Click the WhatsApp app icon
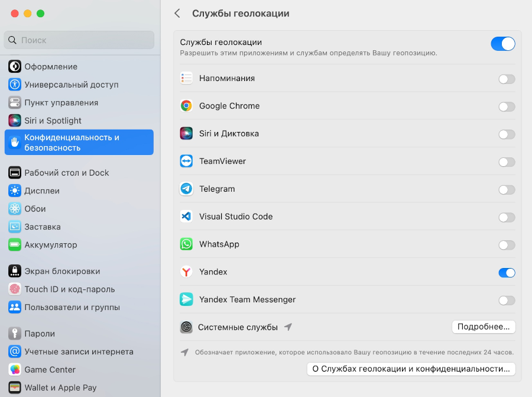 pos(187,244)
